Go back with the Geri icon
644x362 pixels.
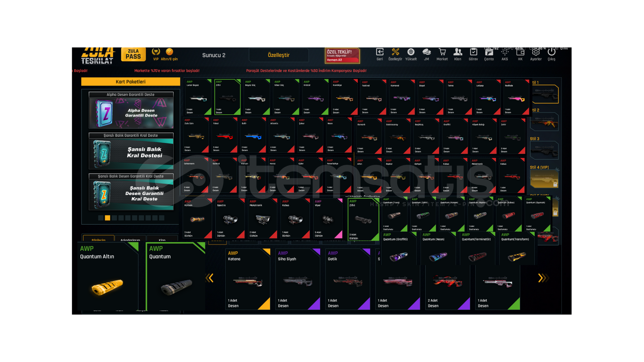[380, 54]
